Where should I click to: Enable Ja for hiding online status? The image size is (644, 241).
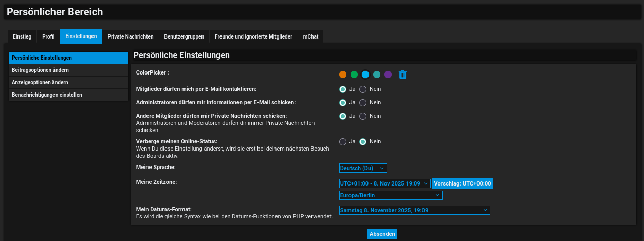click(x=343, y=142)
